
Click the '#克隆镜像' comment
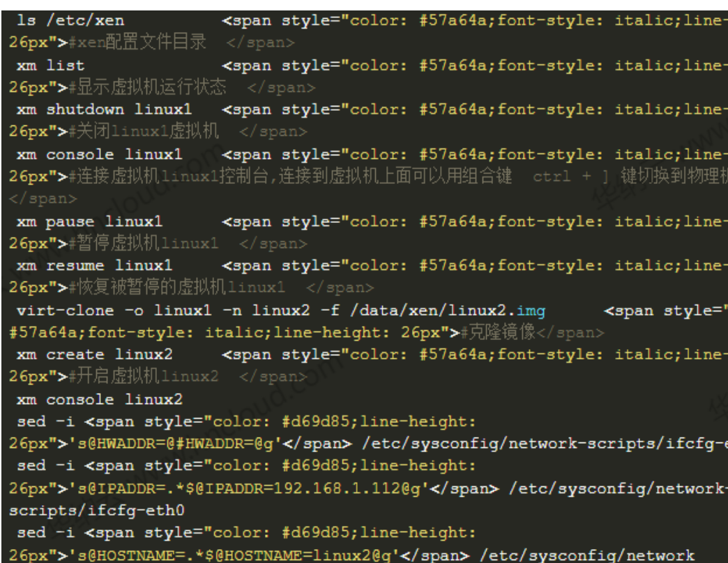[493, 333]
